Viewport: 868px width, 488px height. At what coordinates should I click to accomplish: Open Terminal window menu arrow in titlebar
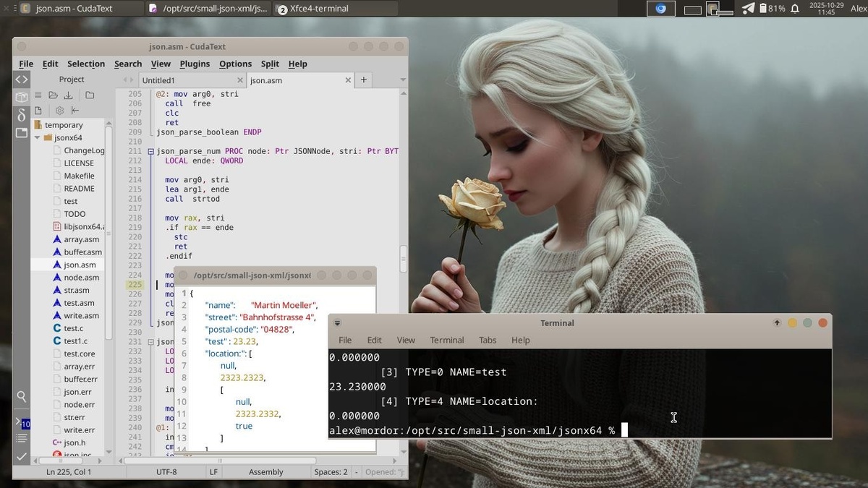[337, 323]
